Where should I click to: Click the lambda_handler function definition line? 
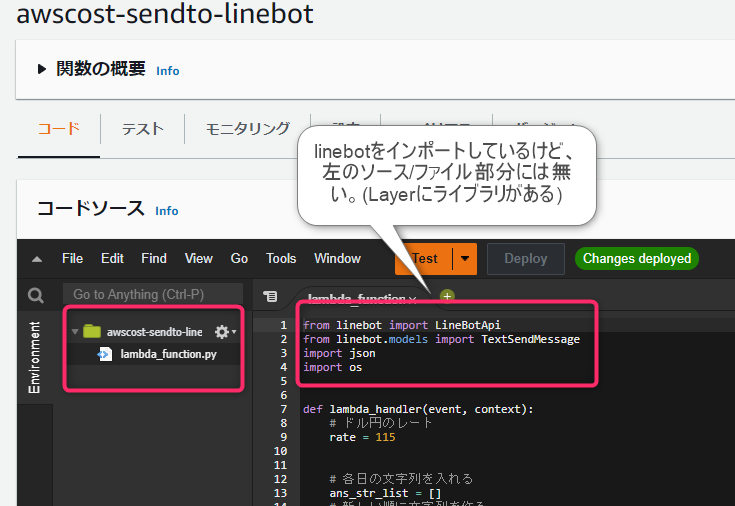click(x=418, y=409)
